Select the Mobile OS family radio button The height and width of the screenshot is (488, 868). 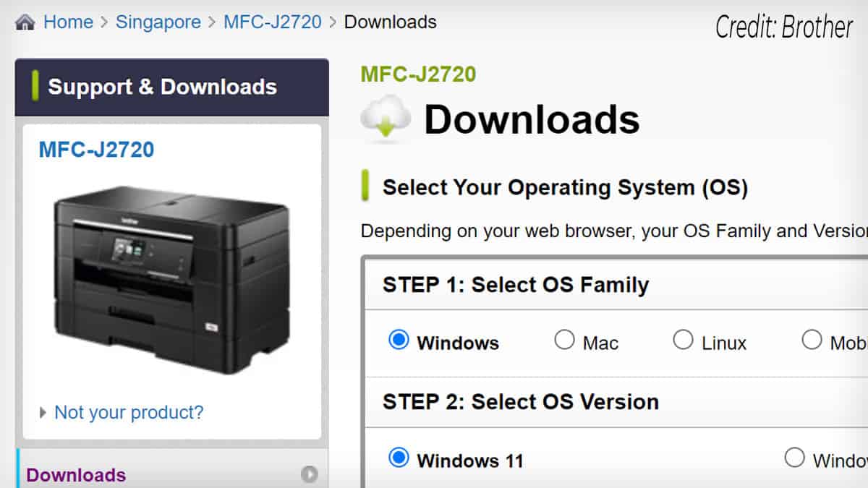[812, 340]
